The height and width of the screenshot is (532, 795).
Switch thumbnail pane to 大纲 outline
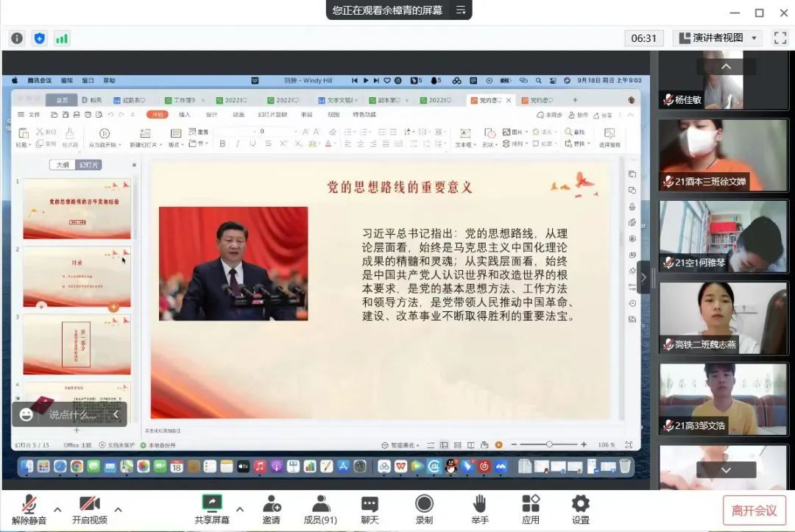[63, 165]
